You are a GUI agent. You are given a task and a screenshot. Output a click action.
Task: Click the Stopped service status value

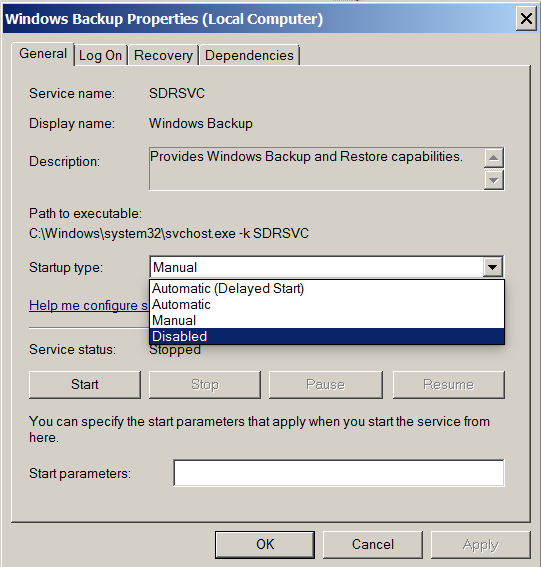[175, 350]
